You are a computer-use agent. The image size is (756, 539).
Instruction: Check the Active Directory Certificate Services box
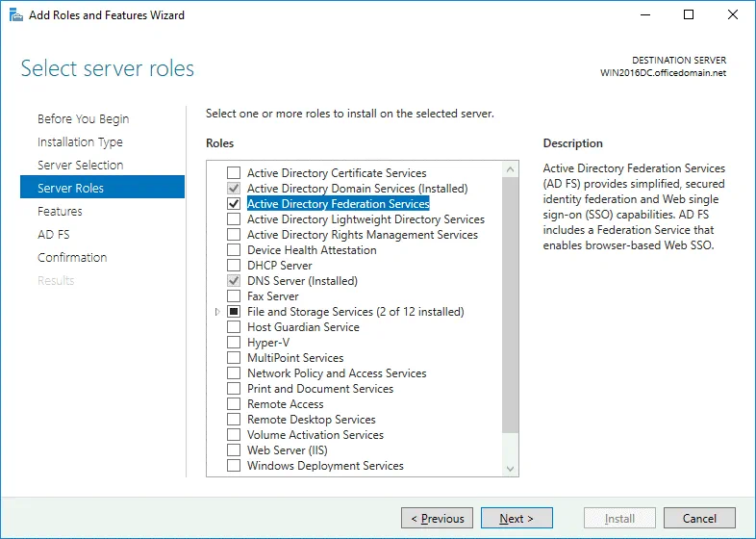[x=234, y=173]
